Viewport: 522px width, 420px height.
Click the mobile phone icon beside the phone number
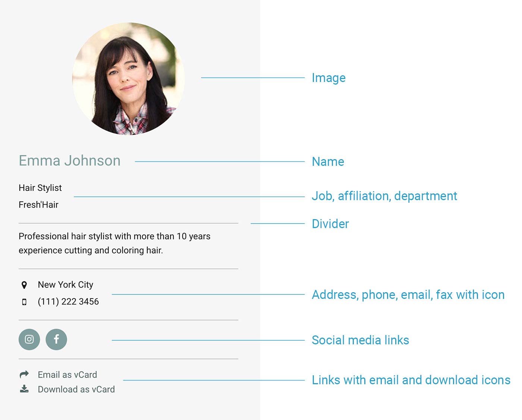pos(24,302)
